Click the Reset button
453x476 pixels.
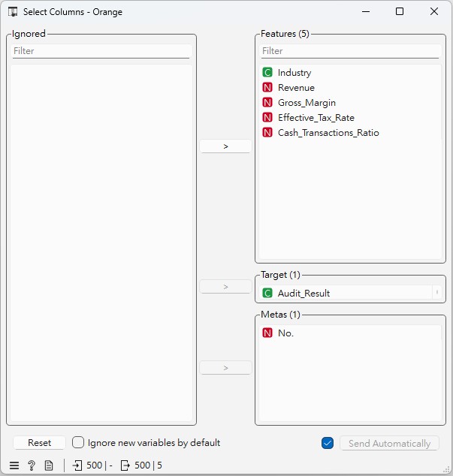(39, 443)
